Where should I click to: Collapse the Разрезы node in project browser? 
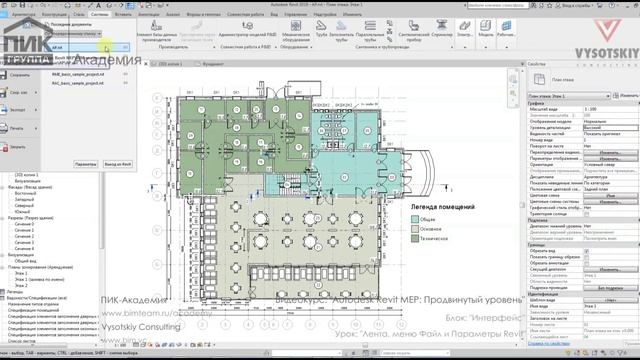(3, 218)
